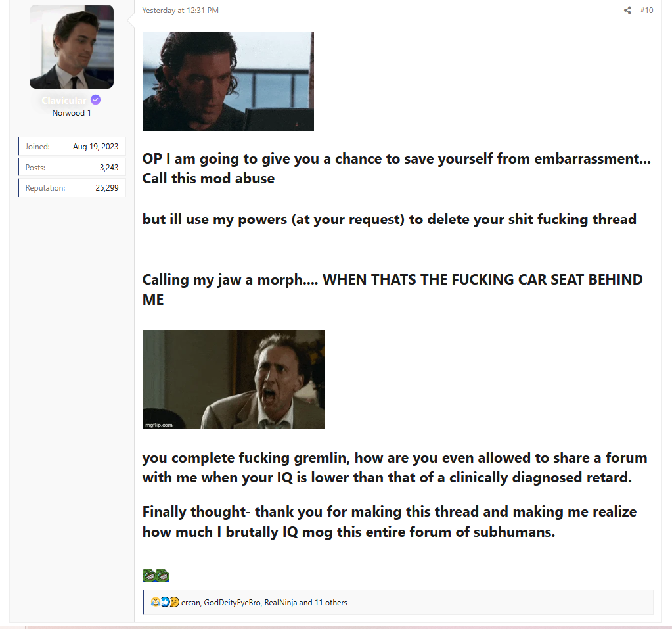
Task: Click the Joined 'Aug 19, 2023' value
Action: (95, 146)
